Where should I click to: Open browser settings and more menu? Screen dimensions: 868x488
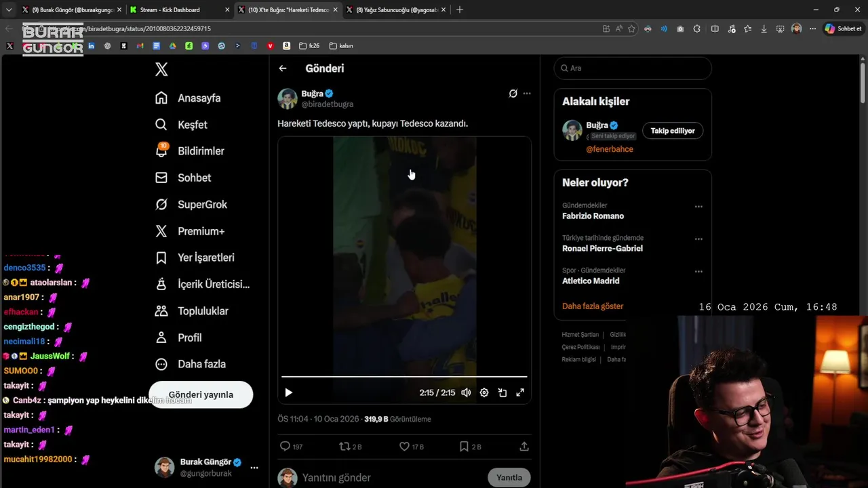(x=812, y=28)
